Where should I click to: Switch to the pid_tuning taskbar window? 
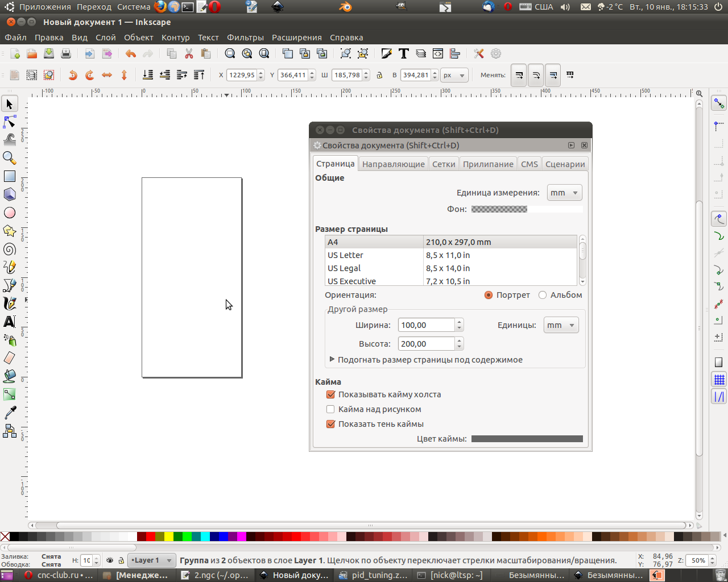[x=373, y=575]
